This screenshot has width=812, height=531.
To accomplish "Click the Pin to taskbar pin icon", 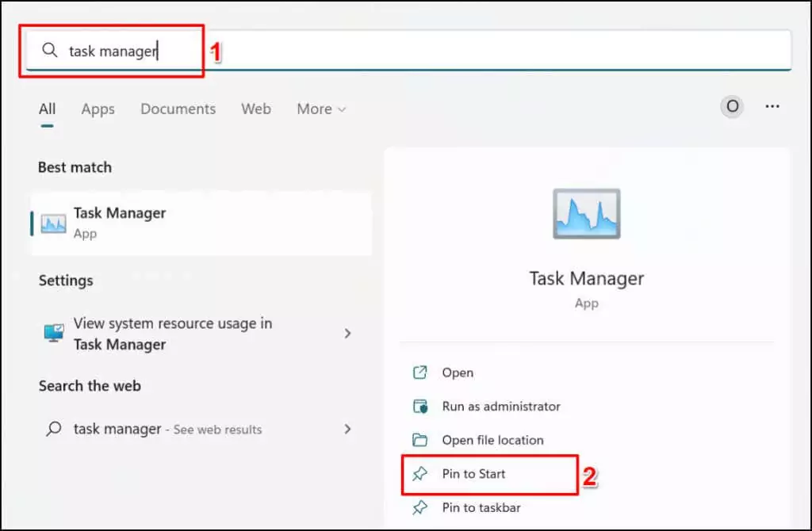I will (x=420, y=507).
